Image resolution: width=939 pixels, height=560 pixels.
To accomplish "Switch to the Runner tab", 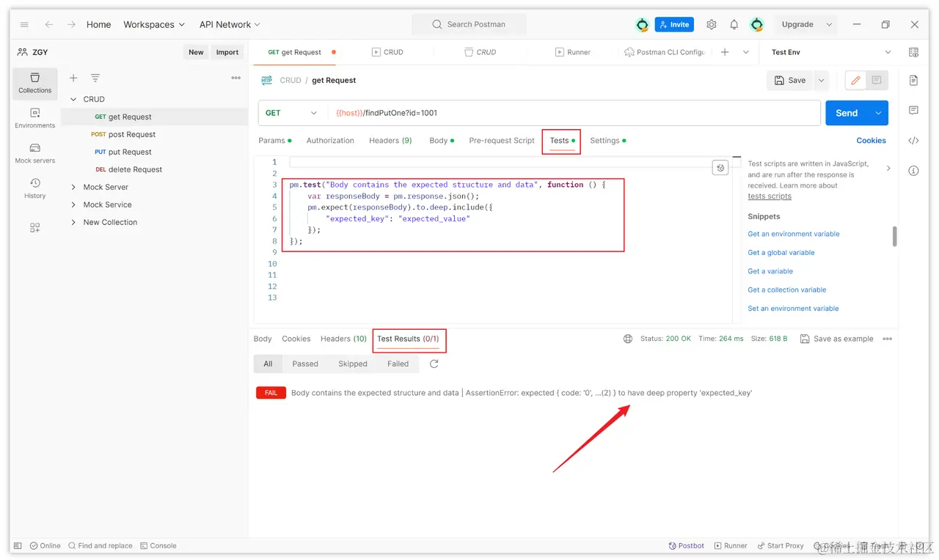I will (x=573, y=52).
